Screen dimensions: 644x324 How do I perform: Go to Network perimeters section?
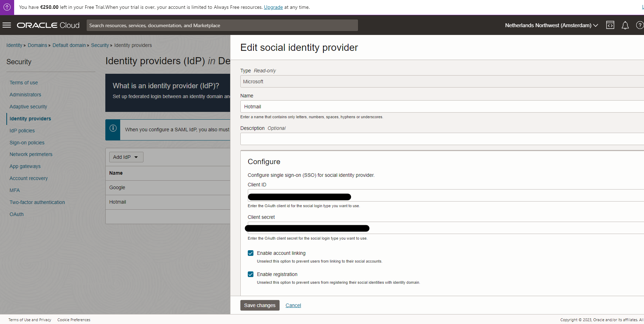[31, 154]
